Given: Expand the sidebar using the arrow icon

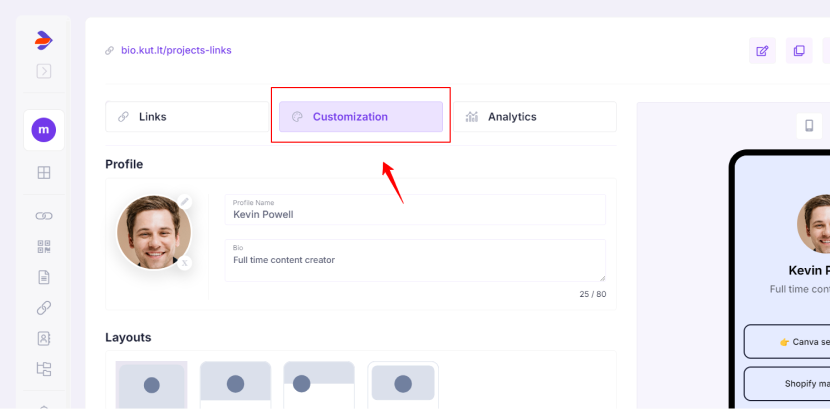Looking at the screenshot, I should (x=44, y=71).
